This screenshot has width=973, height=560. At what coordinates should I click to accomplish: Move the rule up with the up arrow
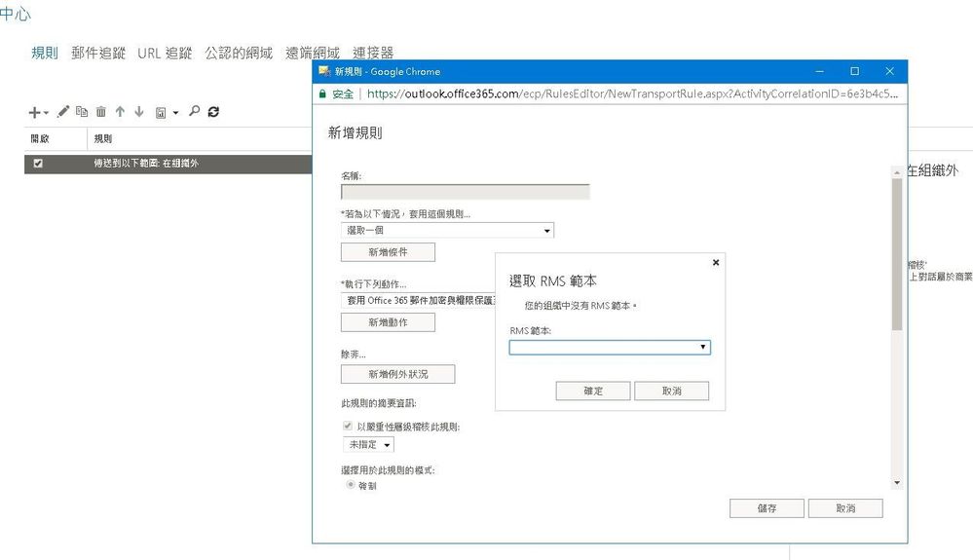click(x=120, y=112)
